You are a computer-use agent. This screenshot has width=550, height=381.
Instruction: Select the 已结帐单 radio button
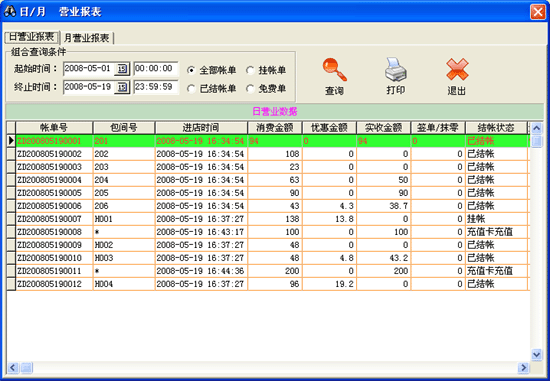click(x=191, y=89)
